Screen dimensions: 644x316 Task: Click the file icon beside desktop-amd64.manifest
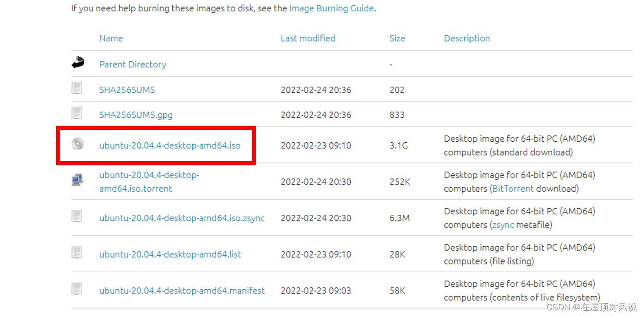click(x=77, y=289)
